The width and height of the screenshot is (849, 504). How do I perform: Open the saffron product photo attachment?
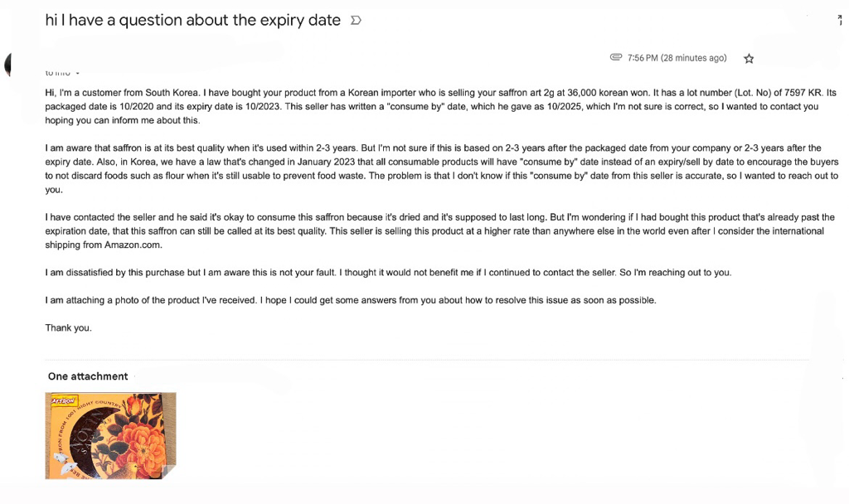(110, 435)
